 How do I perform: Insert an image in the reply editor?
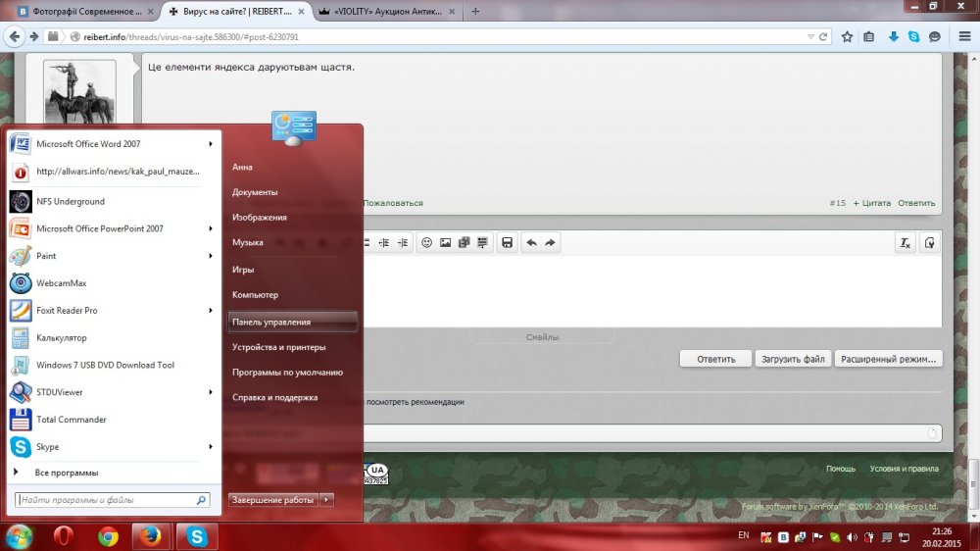445,243
